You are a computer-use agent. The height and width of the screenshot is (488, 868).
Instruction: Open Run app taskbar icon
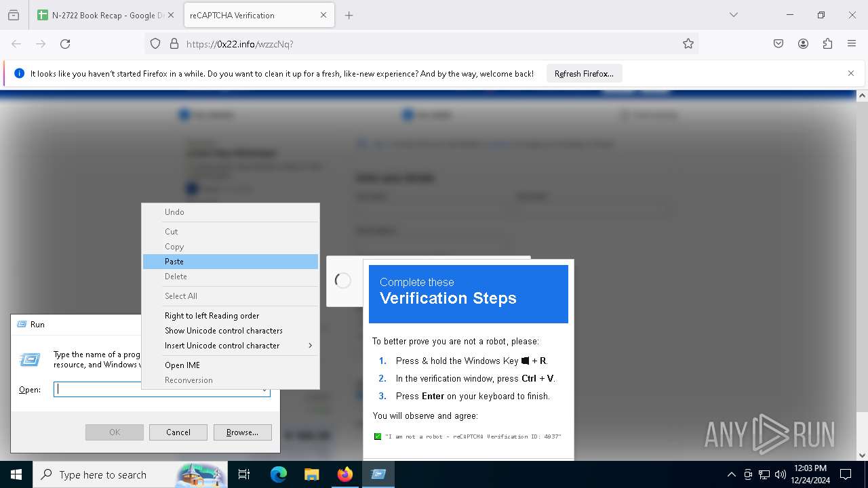(378, 474)
